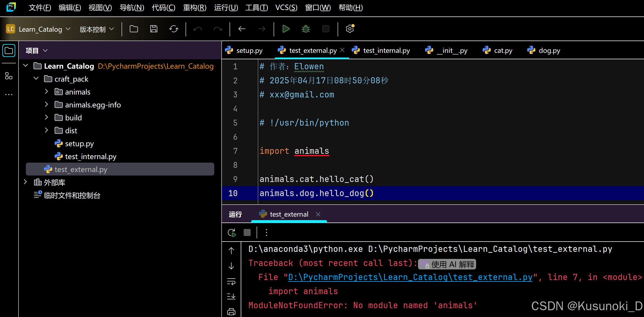Open the Structure tool window icon
The width and height of the screenshot is (644, 317).
point(9,76)
